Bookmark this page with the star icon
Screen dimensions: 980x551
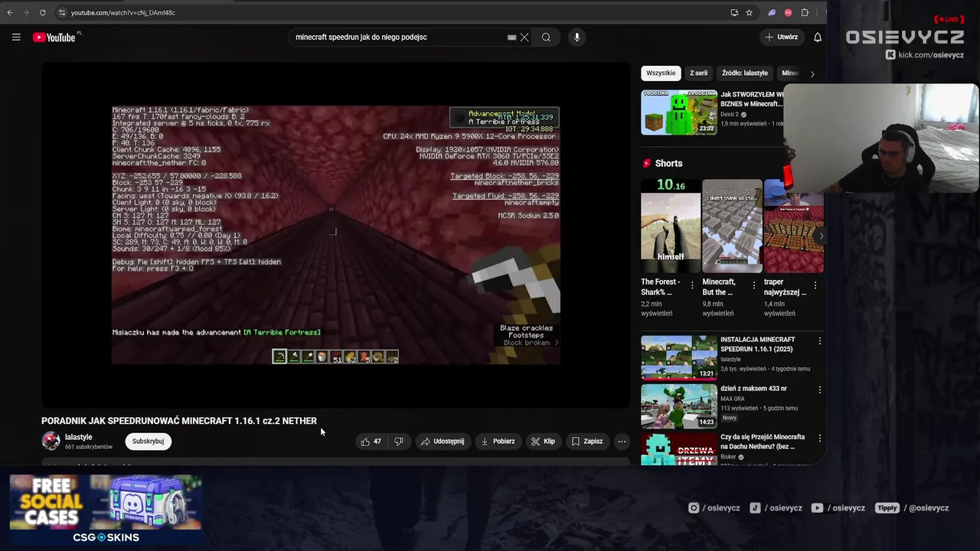(749, 12)
